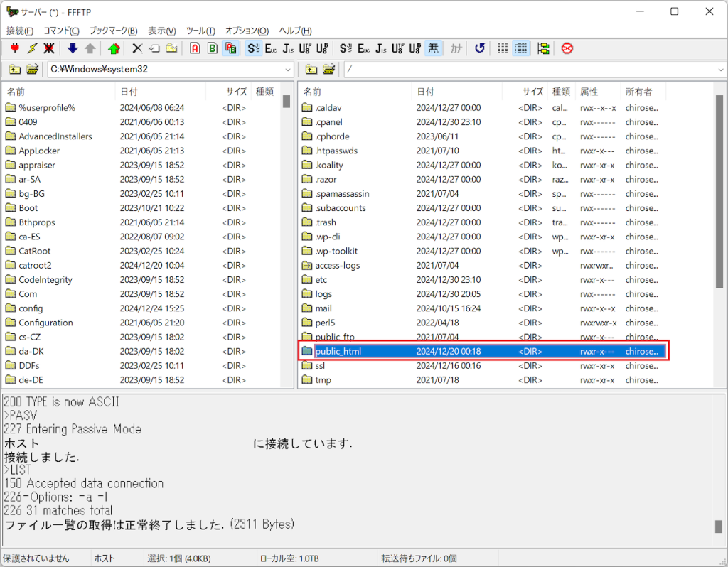This screenshot has width=728, height=567.
Task: Expand the quick connect lightning icon
Action: point(31,48)
